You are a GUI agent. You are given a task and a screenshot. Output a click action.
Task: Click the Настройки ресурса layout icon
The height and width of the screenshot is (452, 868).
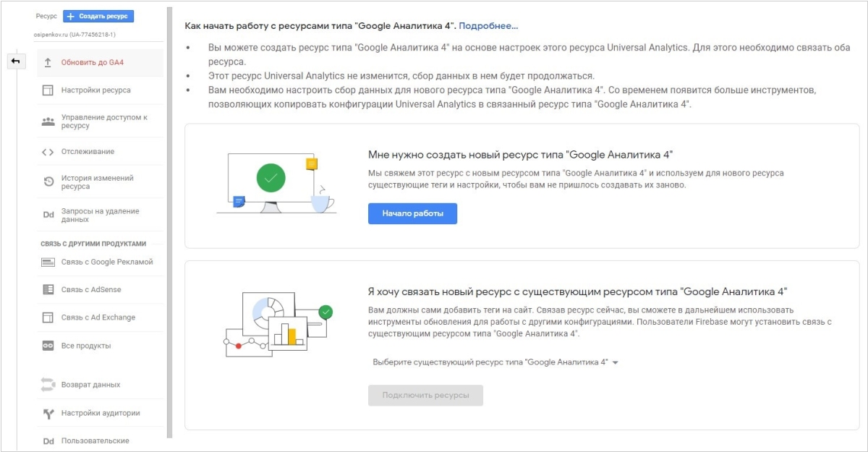[x=48, y=90]
